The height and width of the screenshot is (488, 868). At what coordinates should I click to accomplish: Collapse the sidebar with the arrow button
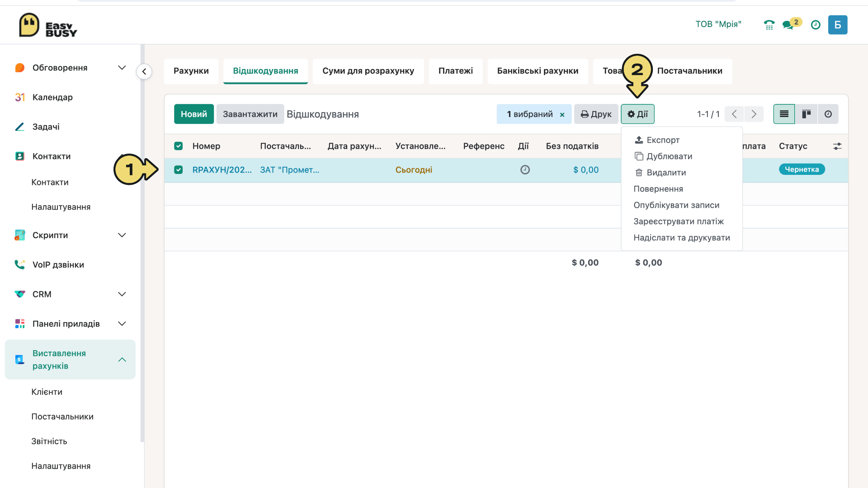(x=144, y=71)
